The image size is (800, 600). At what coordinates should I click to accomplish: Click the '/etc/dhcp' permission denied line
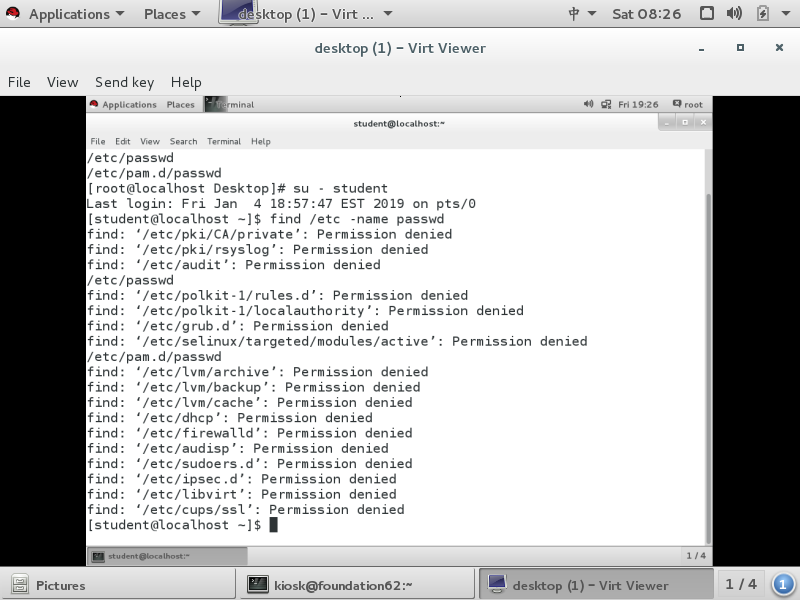(230, 418)
